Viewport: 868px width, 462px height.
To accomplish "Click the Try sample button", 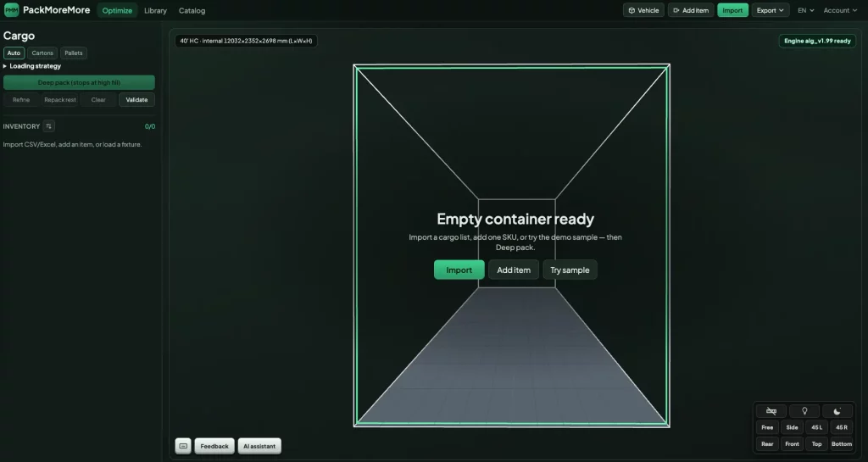I will [570, 270].
